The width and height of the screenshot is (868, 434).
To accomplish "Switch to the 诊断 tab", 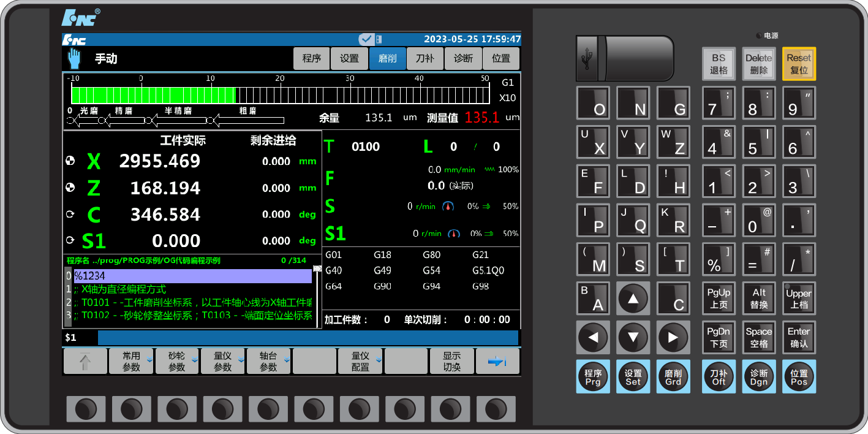I will coord(463,59).
